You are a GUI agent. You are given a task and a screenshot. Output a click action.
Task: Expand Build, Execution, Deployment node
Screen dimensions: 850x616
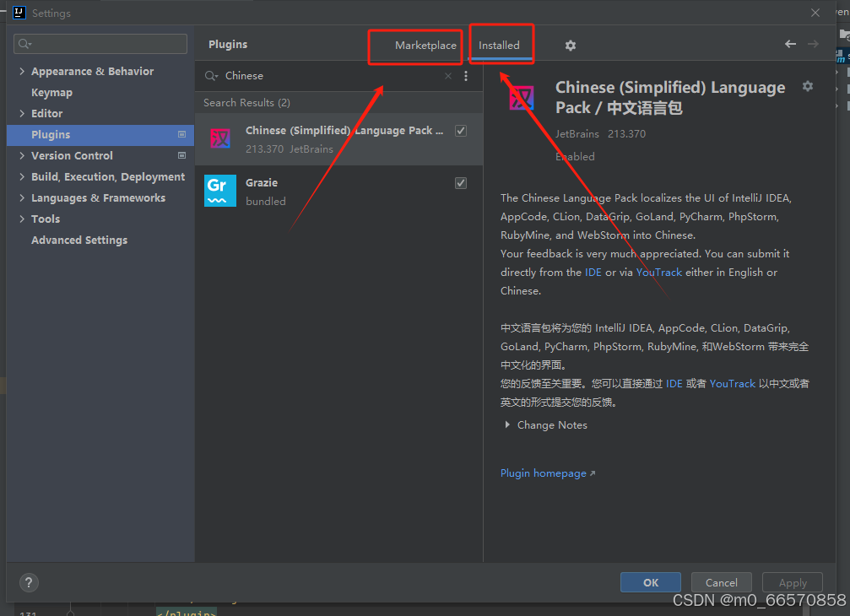[x=22, y=176]
